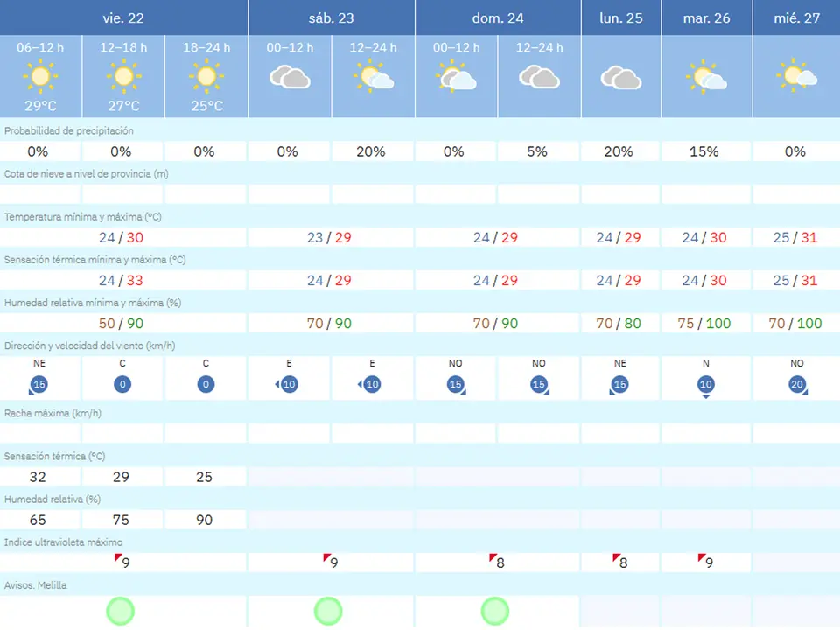The width and height of the screenshot is (840, 630).
Task: Click the 'Cota de nieve a nivel de provincia' label
Action: pos(87,173)
